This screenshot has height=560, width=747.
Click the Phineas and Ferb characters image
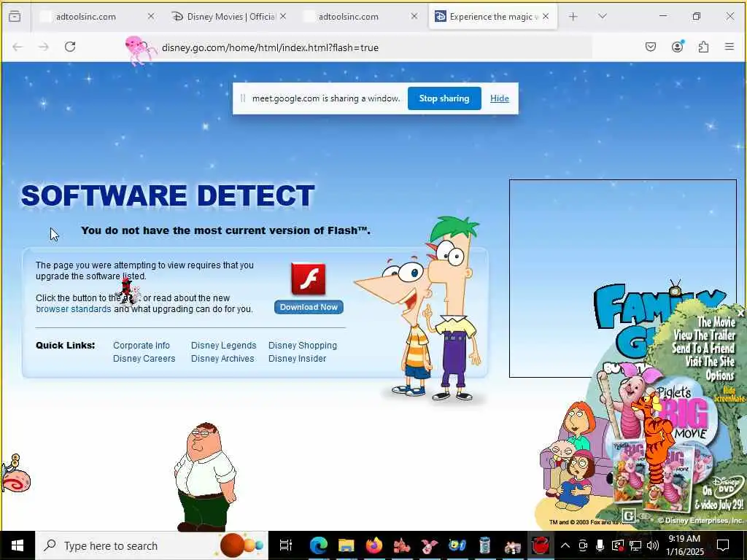(419, 309)
